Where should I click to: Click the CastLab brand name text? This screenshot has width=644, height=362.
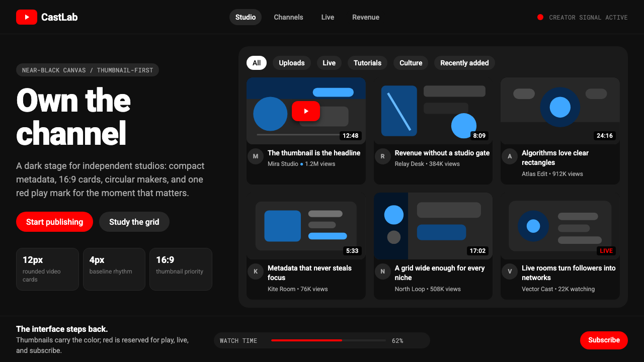coord(59,17)
